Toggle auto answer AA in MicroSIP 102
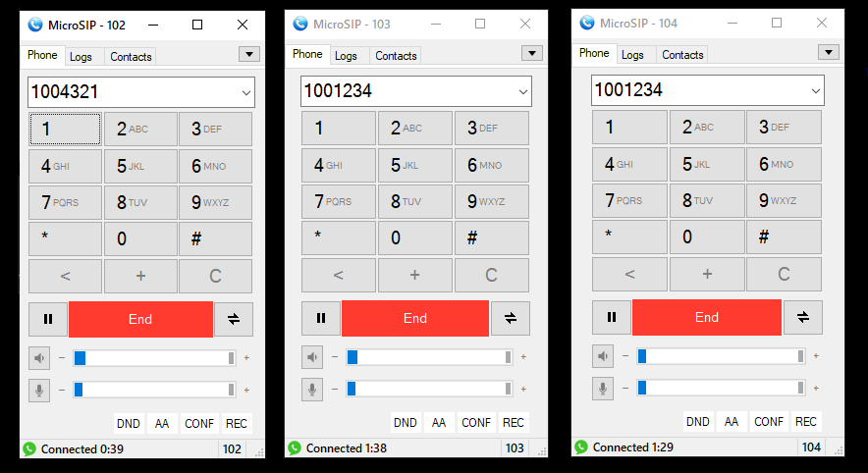The image size is (868, 473). pyautogui.click(x=162, y=423)
